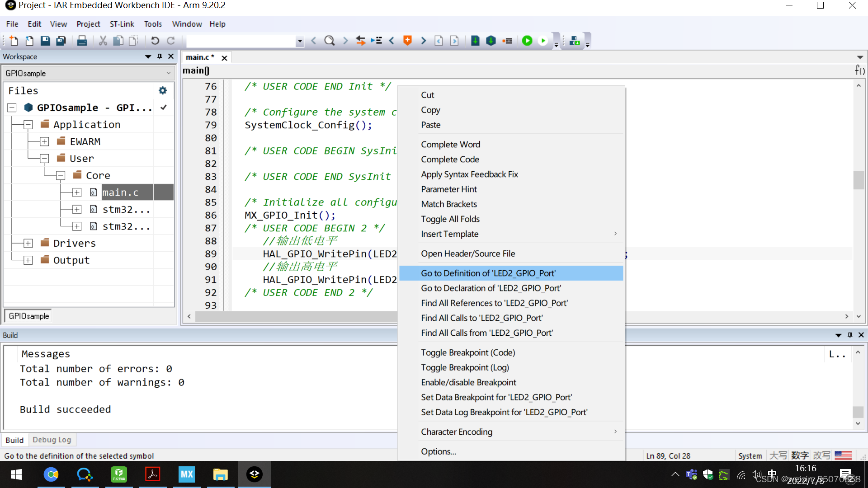Click the Print toolbar icon
Viewport: 868px width, 488px height.
tap(82, 41)
